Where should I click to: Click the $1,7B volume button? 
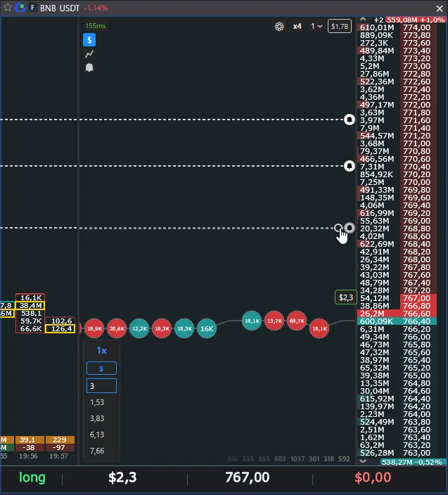(340, 26)
